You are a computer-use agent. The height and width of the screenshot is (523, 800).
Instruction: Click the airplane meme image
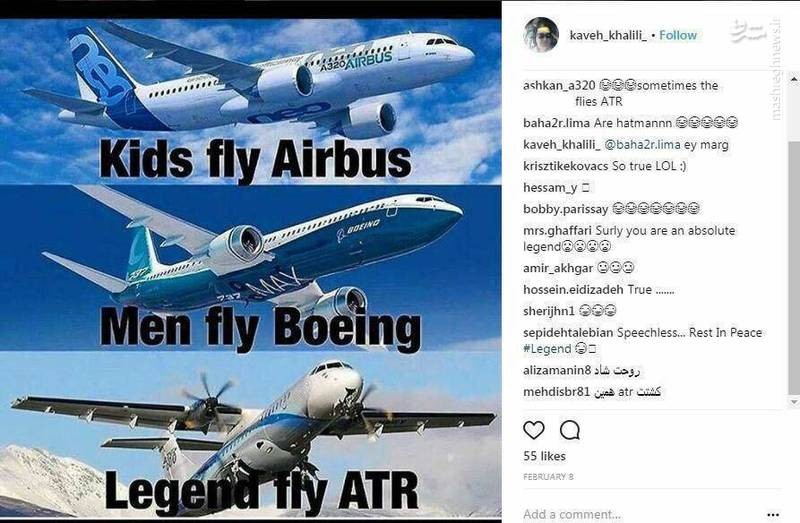250,268
